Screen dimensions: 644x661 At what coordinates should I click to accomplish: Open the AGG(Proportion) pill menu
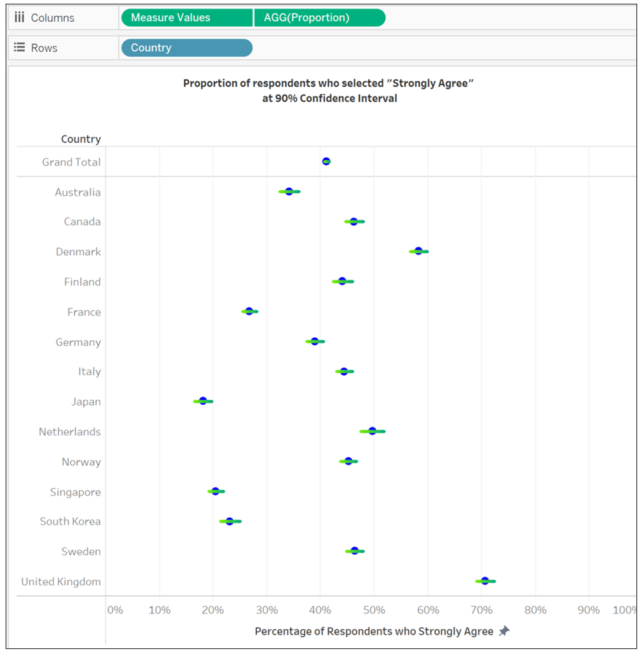point(319,18)
